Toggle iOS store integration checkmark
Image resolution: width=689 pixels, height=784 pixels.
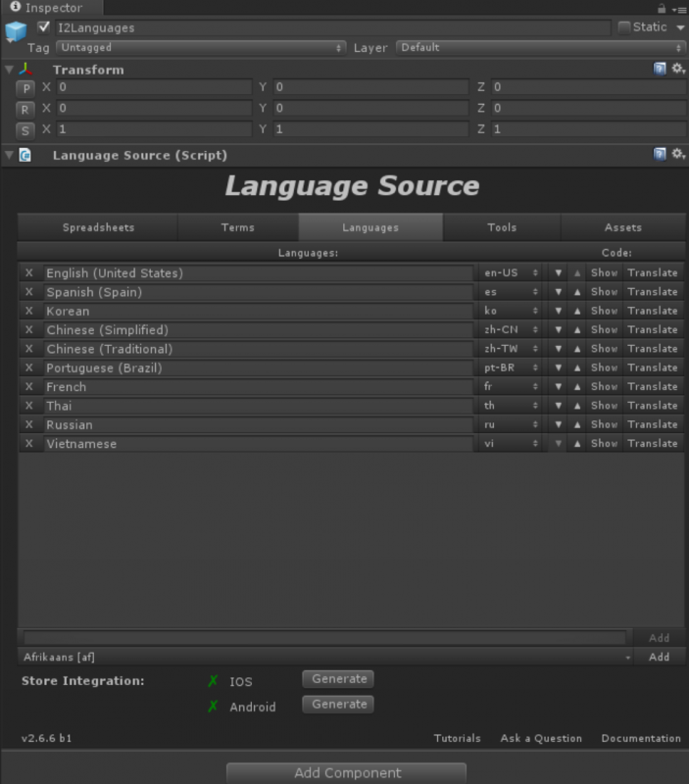[x=213, y=681]
